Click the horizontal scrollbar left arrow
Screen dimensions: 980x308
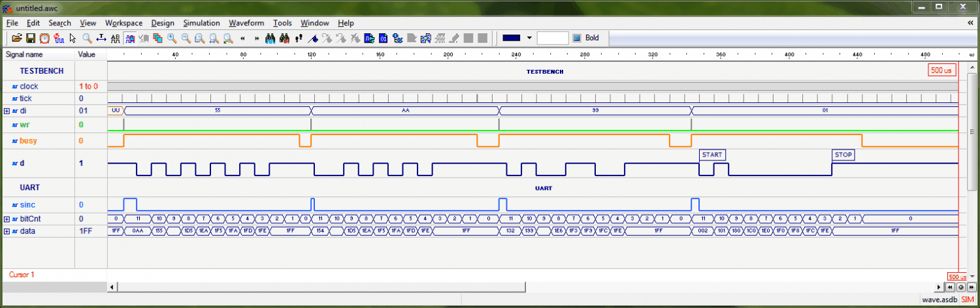112,287
